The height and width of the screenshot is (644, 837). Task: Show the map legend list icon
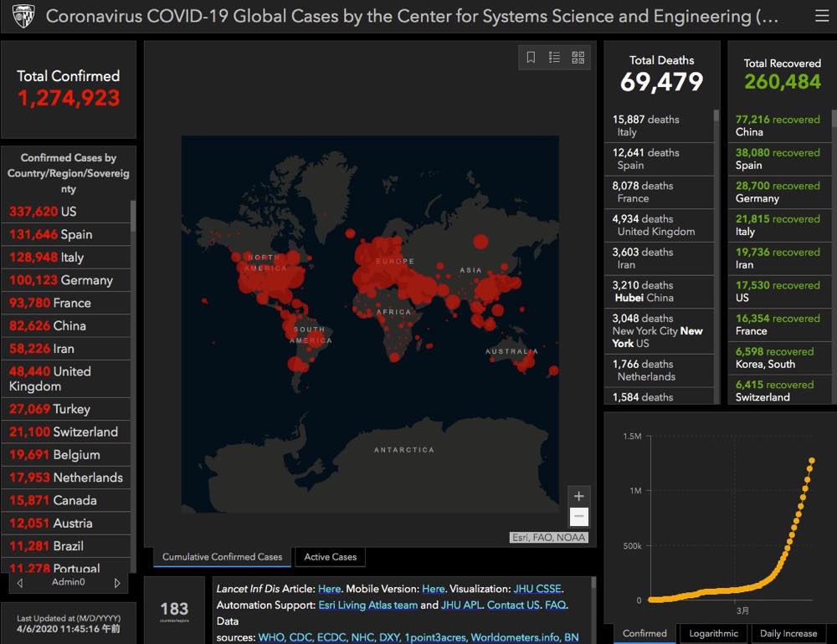[554, 57]
